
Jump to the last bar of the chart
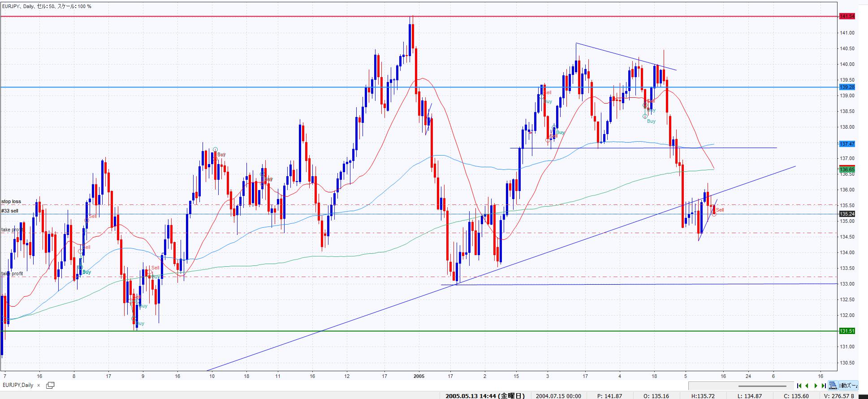[824, 386]
